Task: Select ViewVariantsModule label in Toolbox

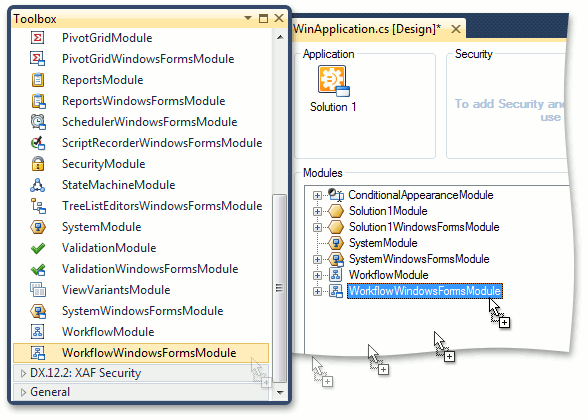Action: pos(116,290)
